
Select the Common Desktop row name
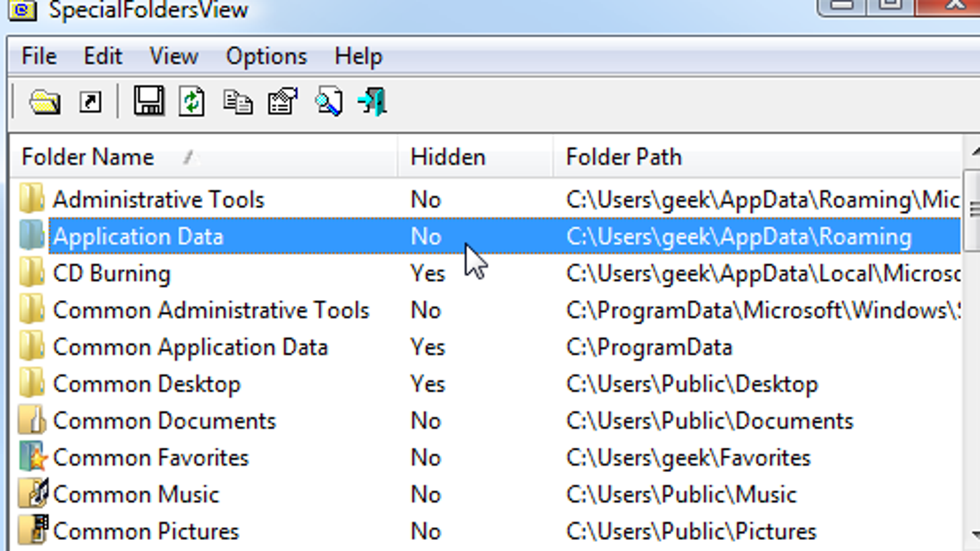pyautogui.click(x=147, y=384)
